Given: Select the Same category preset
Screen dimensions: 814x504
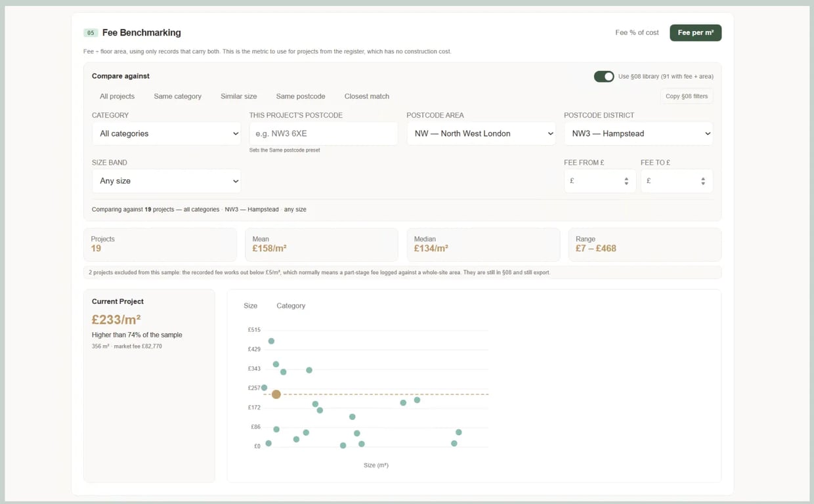Looking at the screenshot, I should (177, 96).
